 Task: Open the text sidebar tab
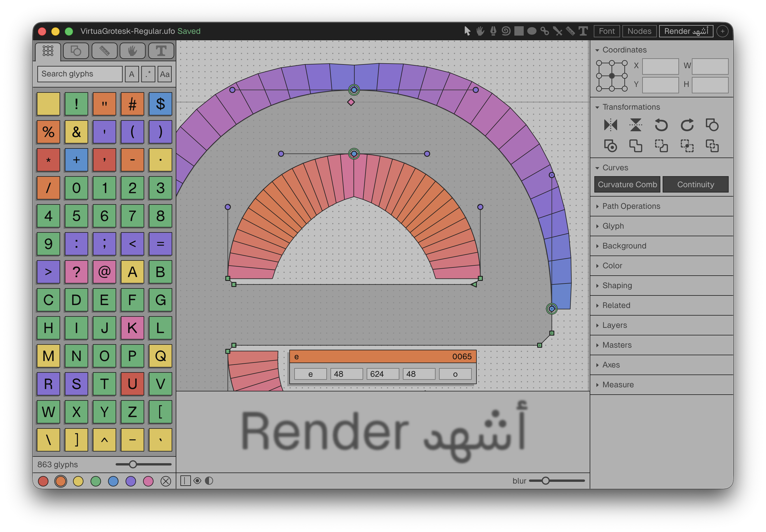coord(161,51)
